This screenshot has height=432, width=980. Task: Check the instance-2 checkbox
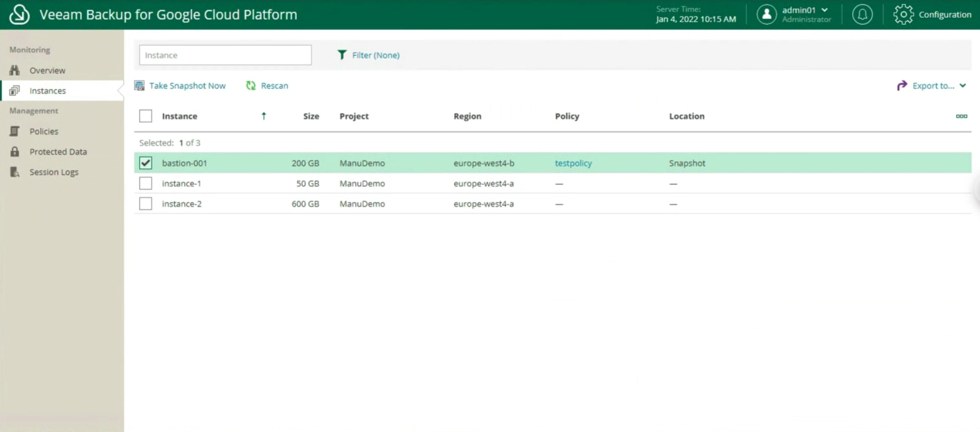coord(146,204)
